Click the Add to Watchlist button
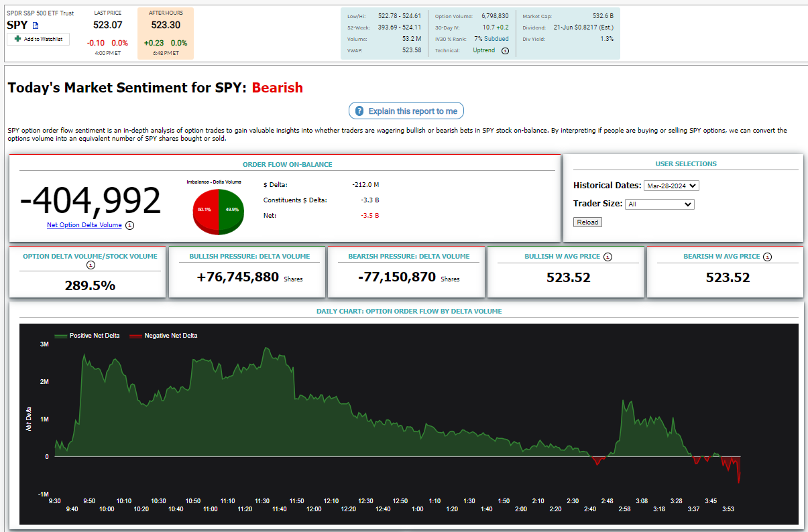The width and height of the screenshot is (808, 532). [38, 40]
